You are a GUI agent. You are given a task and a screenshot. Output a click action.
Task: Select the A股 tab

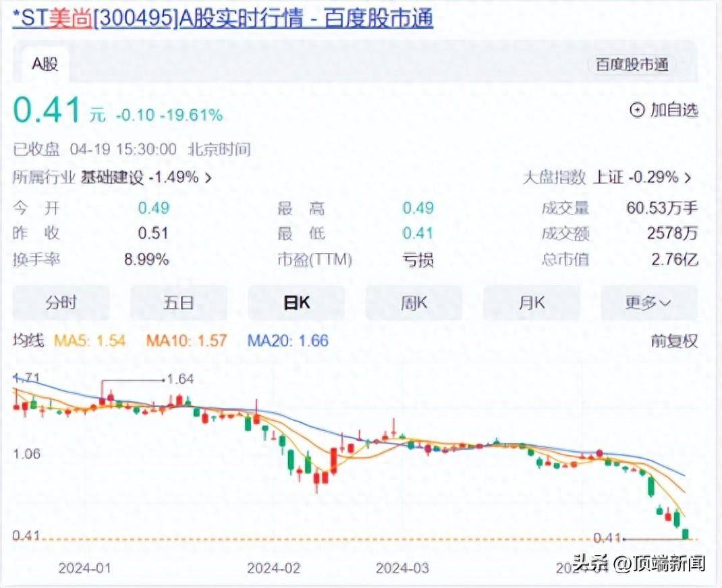(x=45, y=63)
